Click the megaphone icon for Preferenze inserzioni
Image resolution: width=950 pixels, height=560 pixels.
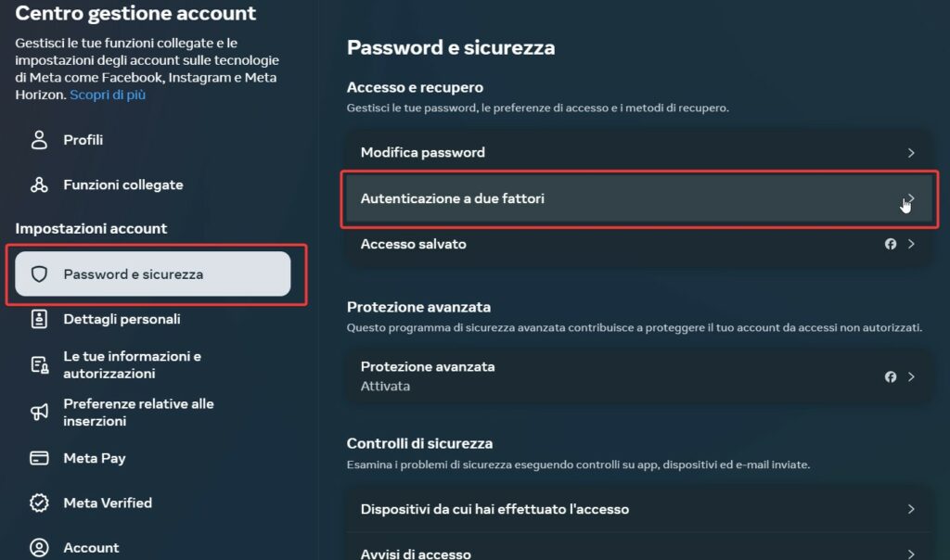[39, 412]
